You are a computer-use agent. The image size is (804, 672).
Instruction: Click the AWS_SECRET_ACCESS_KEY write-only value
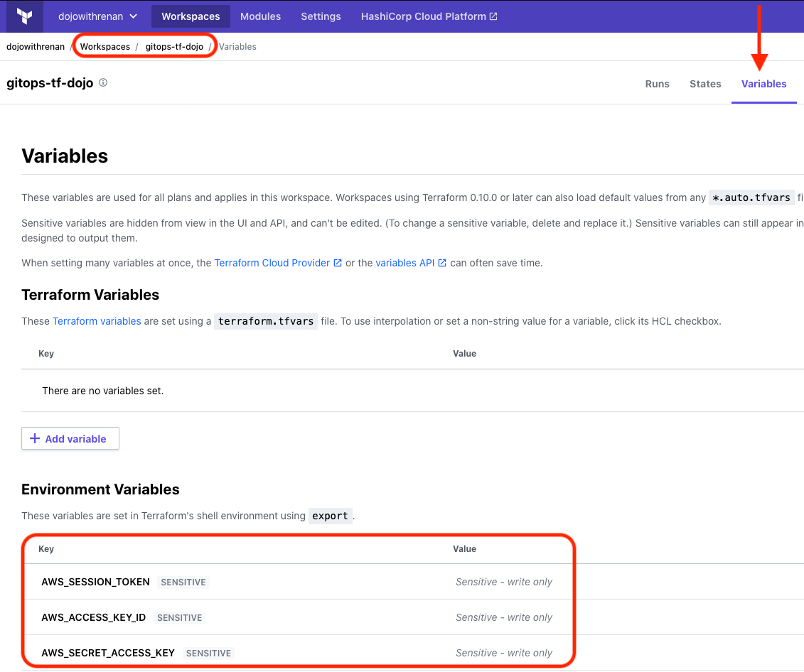504,653
